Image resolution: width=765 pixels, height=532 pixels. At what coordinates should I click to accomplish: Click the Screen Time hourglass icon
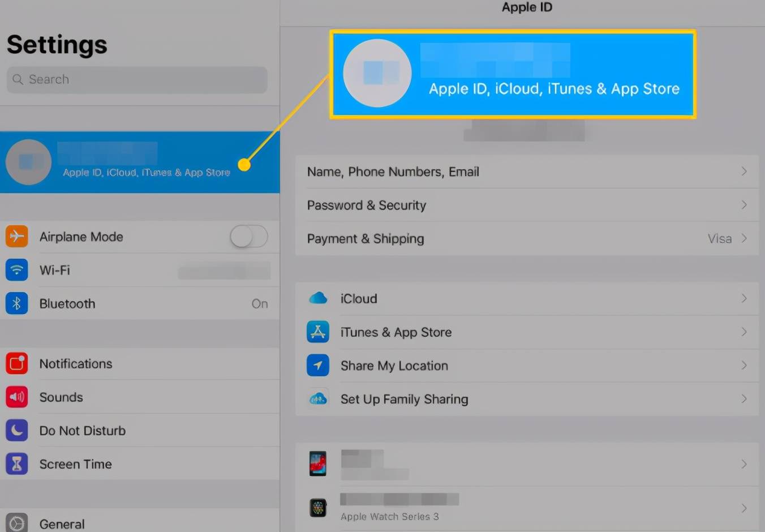point(17,464)
